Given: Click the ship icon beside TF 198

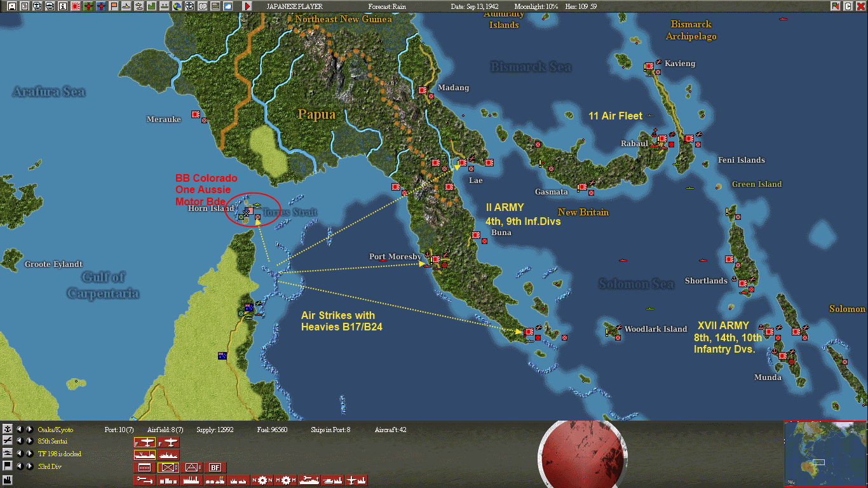Looking at the screenshot, I should coord(8,454).
